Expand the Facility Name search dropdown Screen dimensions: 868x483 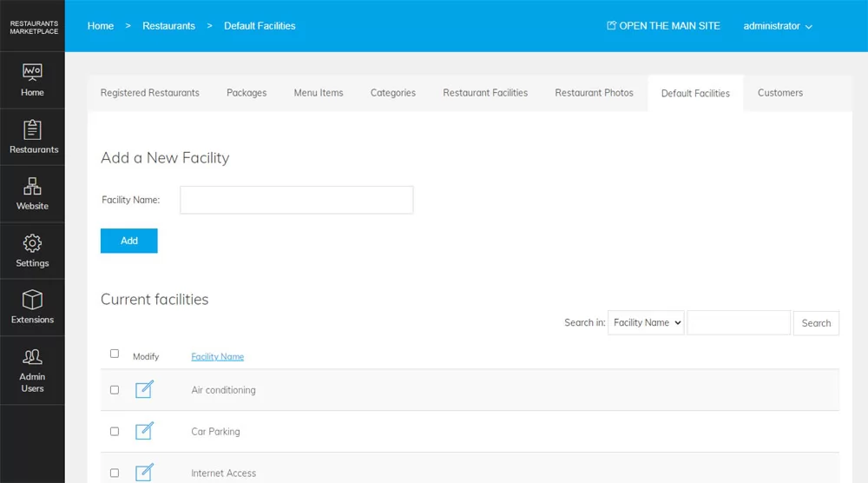tap(646, 322)
